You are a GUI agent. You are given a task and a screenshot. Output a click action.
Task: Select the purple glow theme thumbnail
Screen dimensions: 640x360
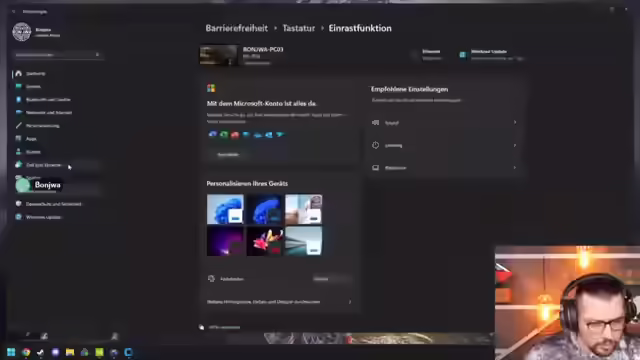coord(225,241)
